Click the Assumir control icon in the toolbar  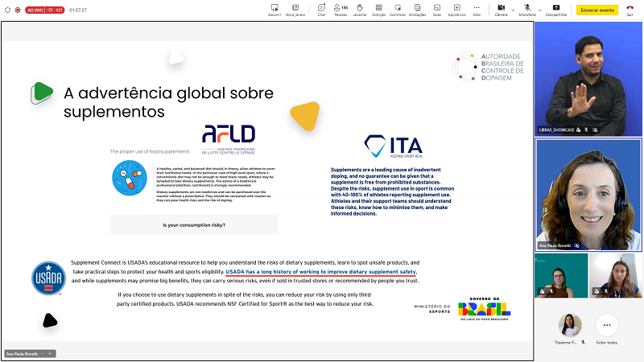pyautogui.click(x=275, y=8)
